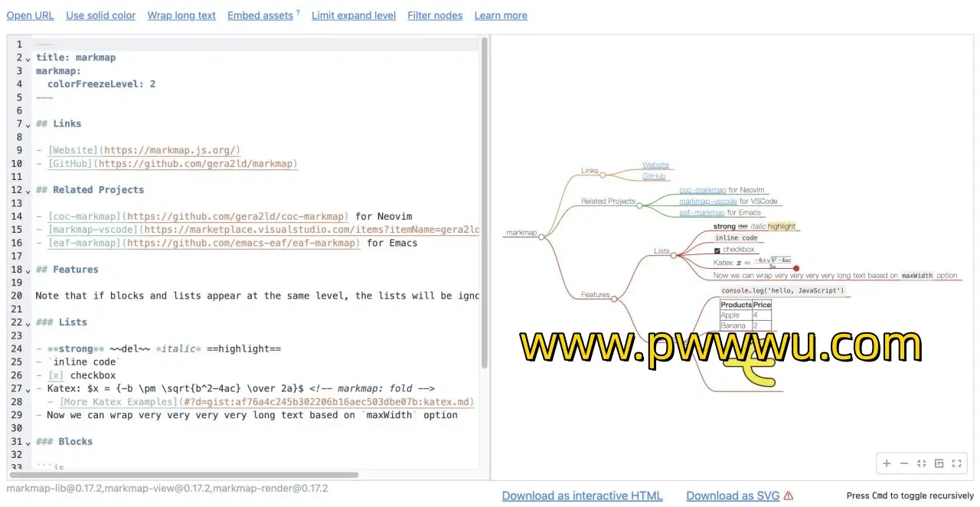Click the red warning icon beside Download as SVG

coord(789,496)
